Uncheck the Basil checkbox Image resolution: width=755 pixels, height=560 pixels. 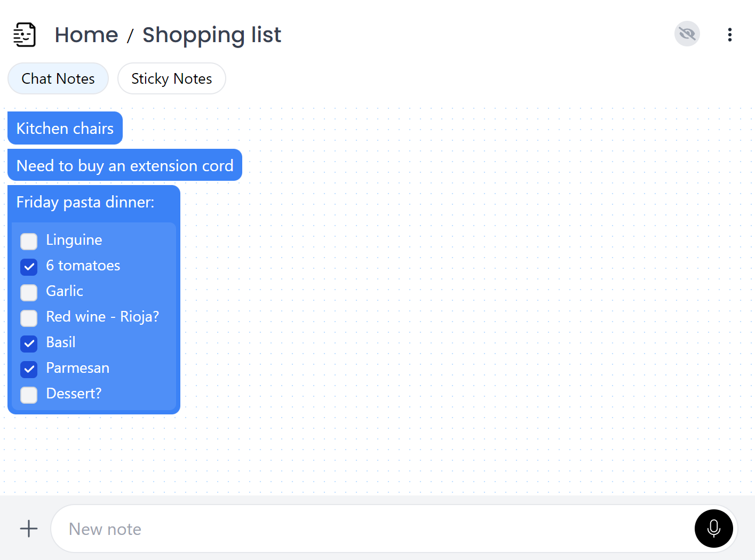tap(29, 343)
